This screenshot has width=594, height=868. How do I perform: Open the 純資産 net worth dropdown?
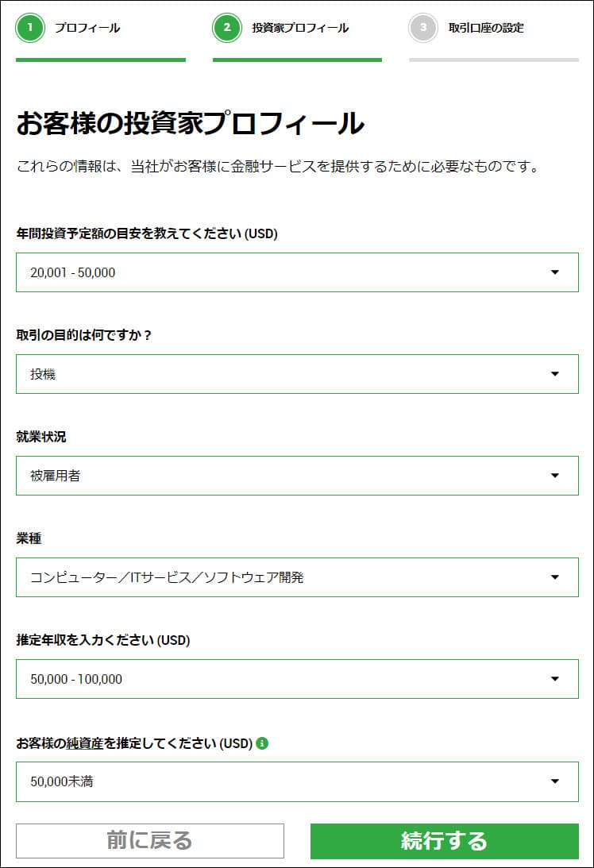pos(297,781)
